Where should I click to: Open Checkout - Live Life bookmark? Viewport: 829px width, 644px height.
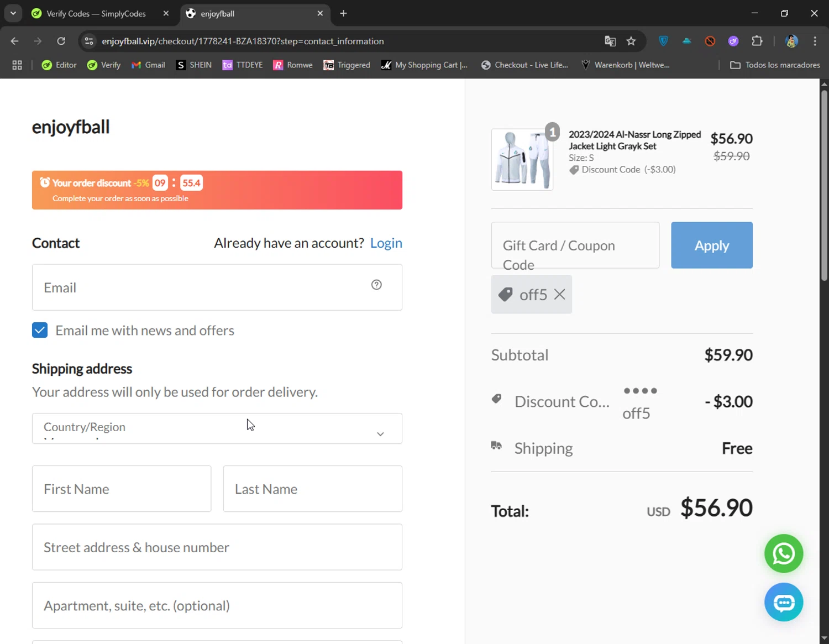click(x=524, y=65)
